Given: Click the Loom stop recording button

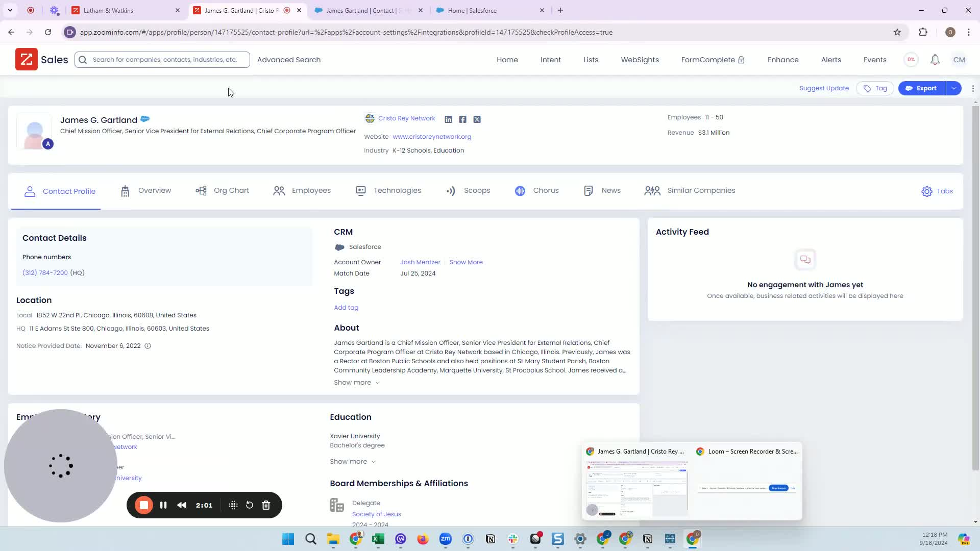Looking at the screenshot, I should pos(144,505).
